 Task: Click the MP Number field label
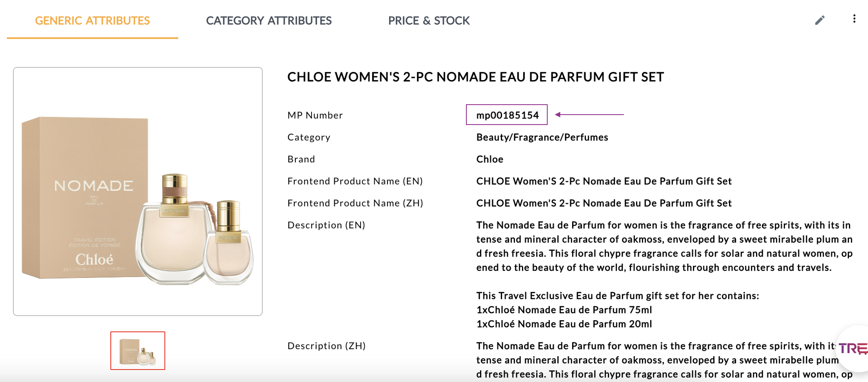pyautogui.click(x=315, y=115)
